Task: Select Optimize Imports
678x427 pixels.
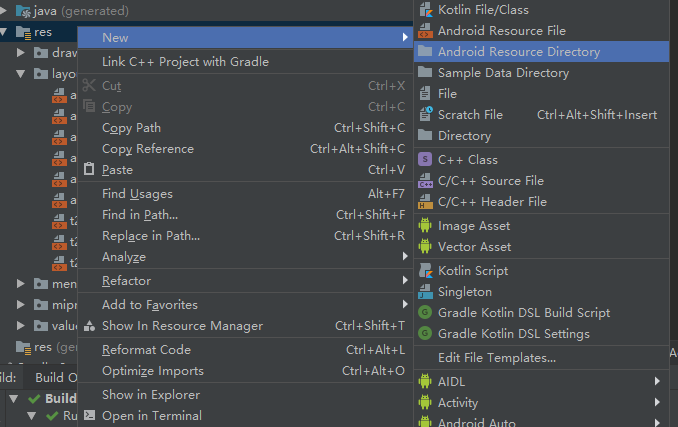Action: coord(245,371)
